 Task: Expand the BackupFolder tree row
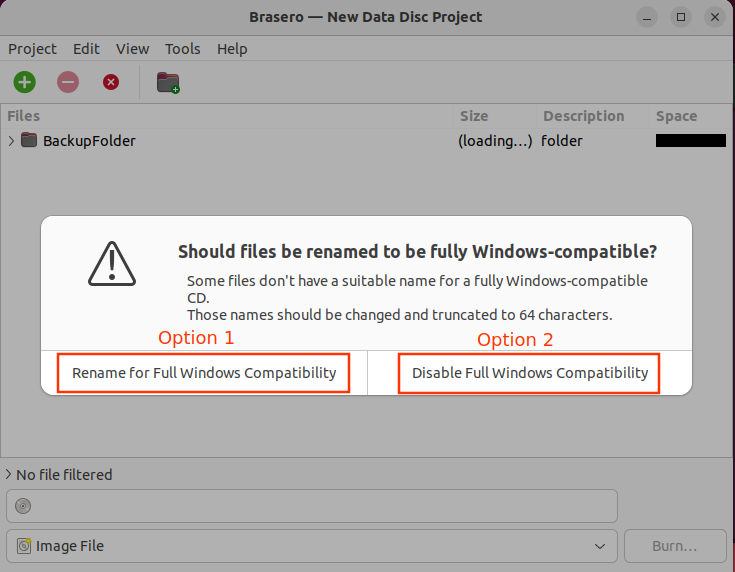coord(11,140)
